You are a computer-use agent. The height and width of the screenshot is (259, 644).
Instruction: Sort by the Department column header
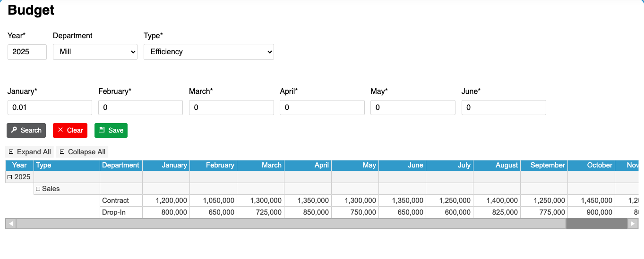point(120,165)
